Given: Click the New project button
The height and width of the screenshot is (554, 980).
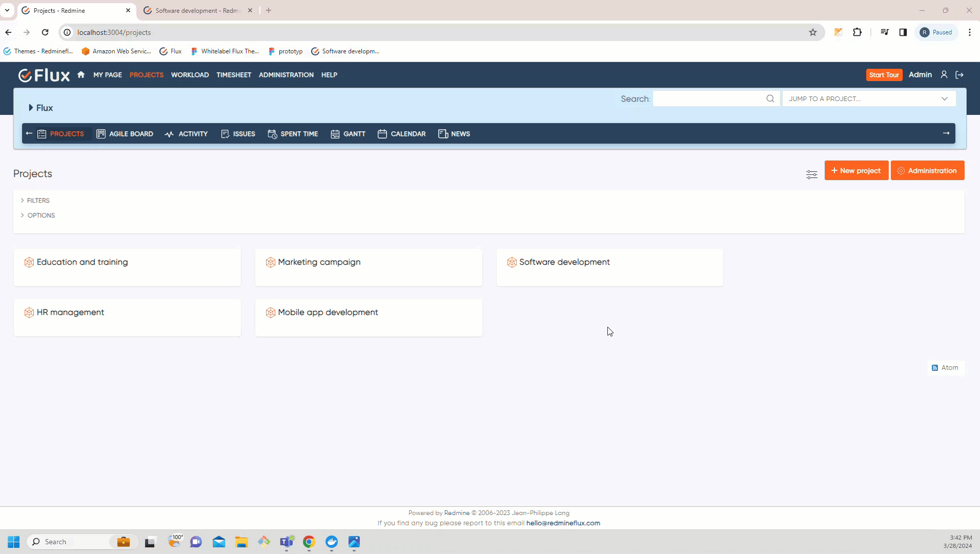Looking at the screenshot, I should 856,170.
